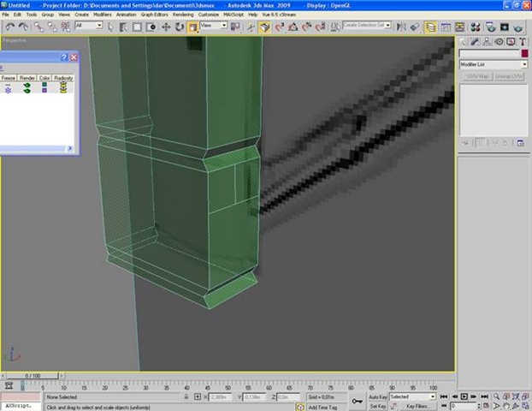Open the reference coordinate View dropdown
Image resolution: width=532 pixels, height=411 pixels.
pyautogui.click(x=213, y=27)
